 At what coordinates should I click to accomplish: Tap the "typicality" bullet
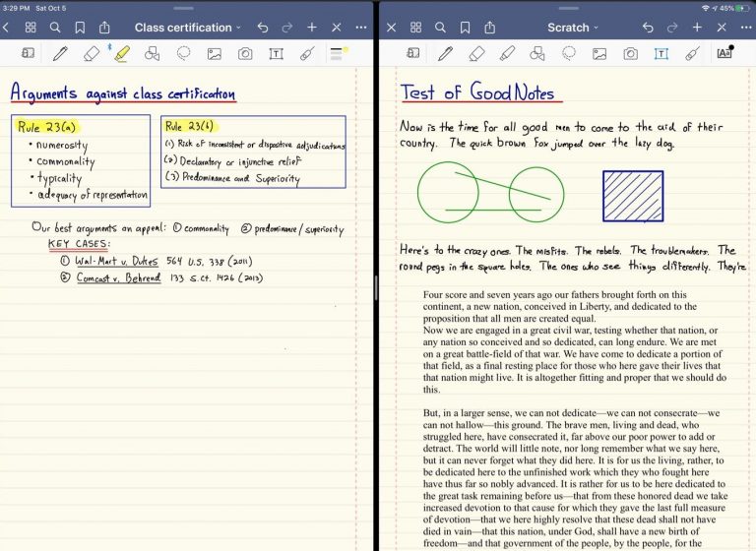[x=56, y=178]
